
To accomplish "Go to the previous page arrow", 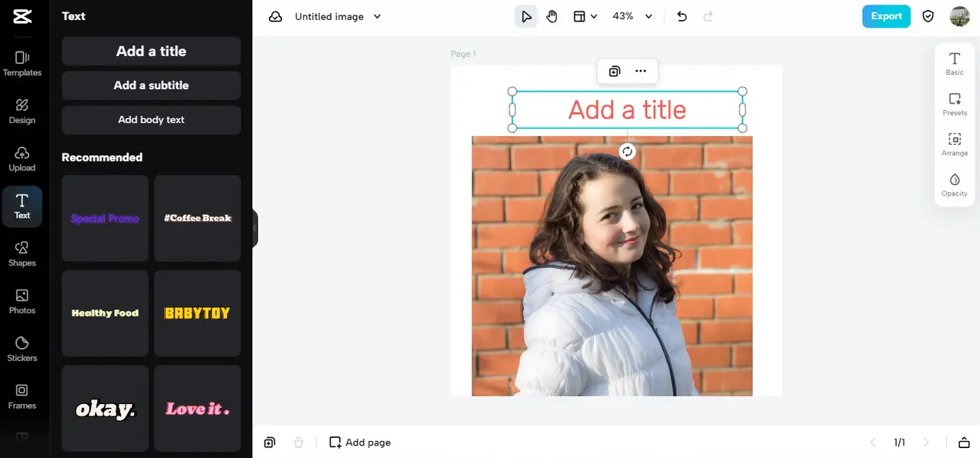I will pyautogui.click(x=873, y=443).
